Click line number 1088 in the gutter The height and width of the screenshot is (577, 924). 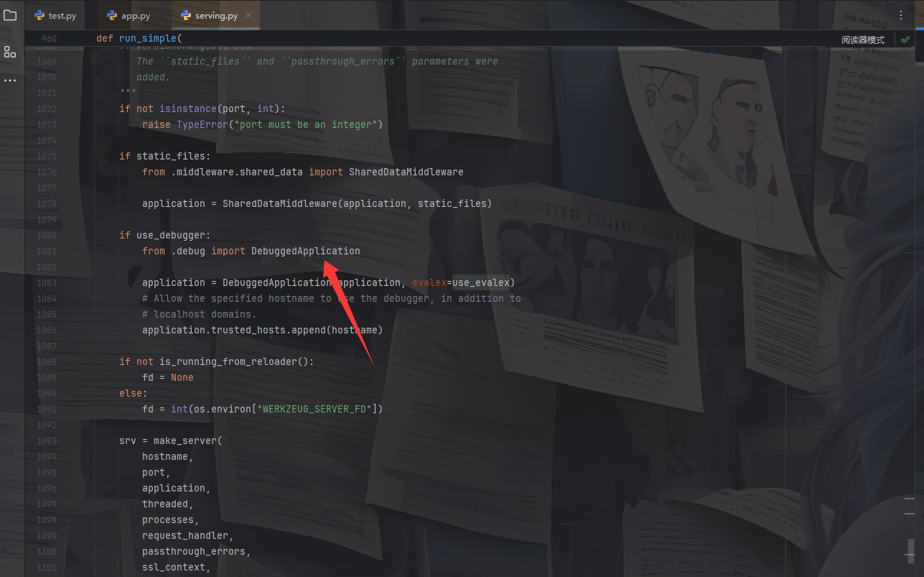point(46,361)
